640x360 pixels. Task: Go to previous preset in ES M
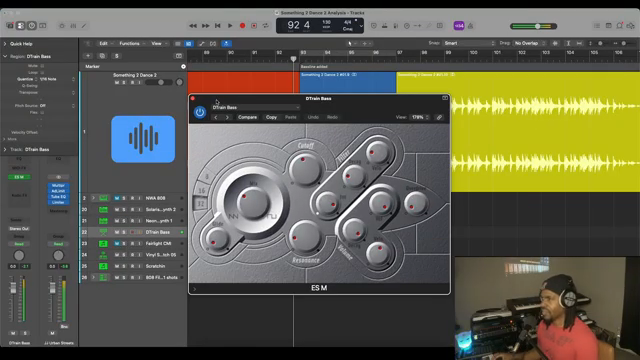(216, 117)
